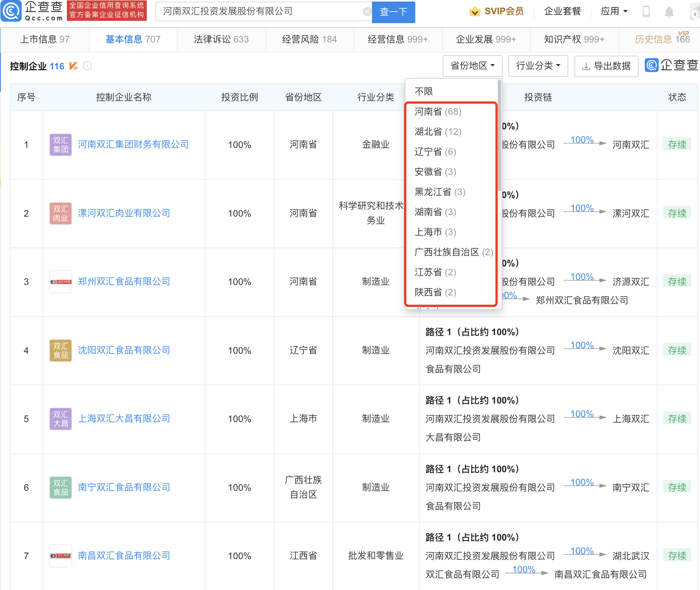Open the notification bell icon
The image size is (700, 590).
point(669,12)
